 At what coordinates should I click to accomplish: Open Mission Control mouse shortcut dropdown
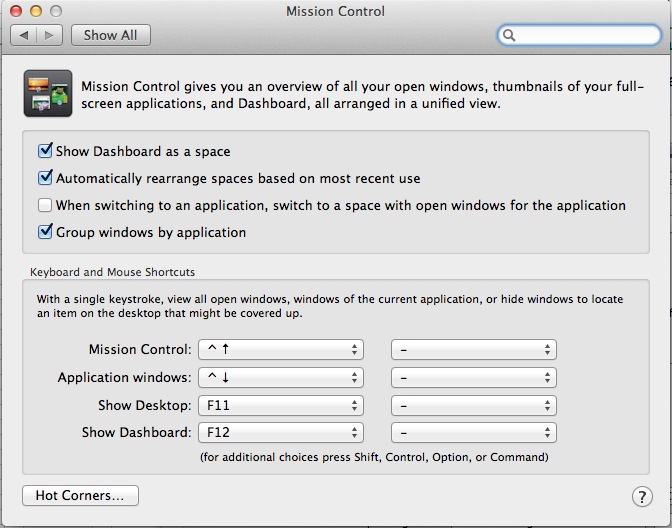(474, 349)
